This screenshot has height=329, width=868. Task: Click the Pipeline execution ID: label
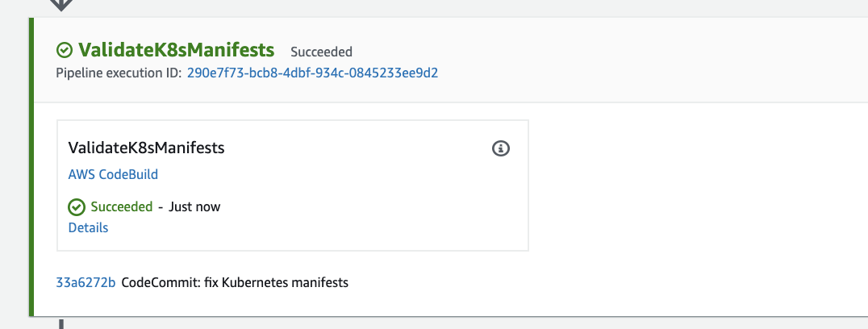119,73
